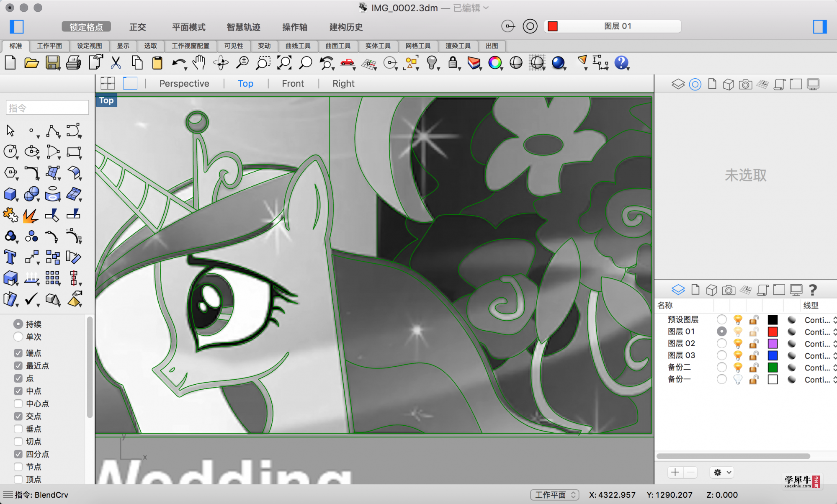Select the arrow pointer tool
This screenshot has height=504, width=837.
coord(10,131)
